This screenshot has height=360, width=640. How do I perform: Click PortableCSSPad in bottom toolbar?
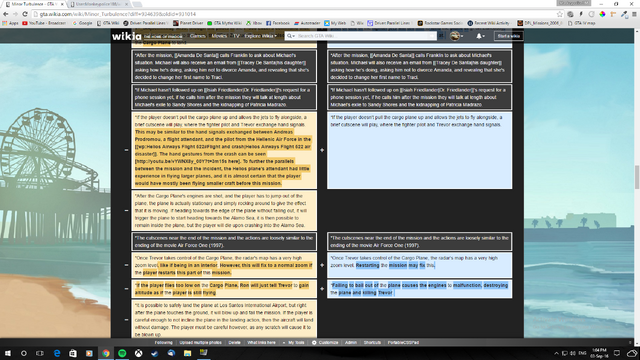[403, 342]
